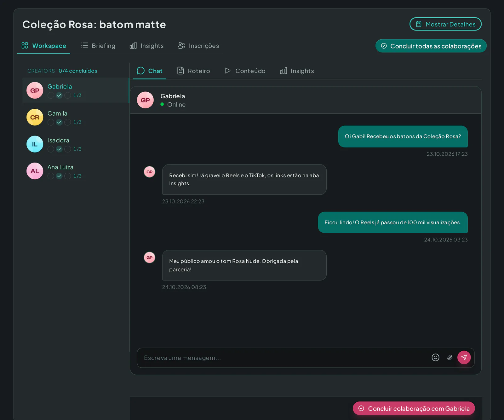The width and height of the screenshot is (504, 420).
Task: Click the paperclip attachment icon
Action: point(450,357)
